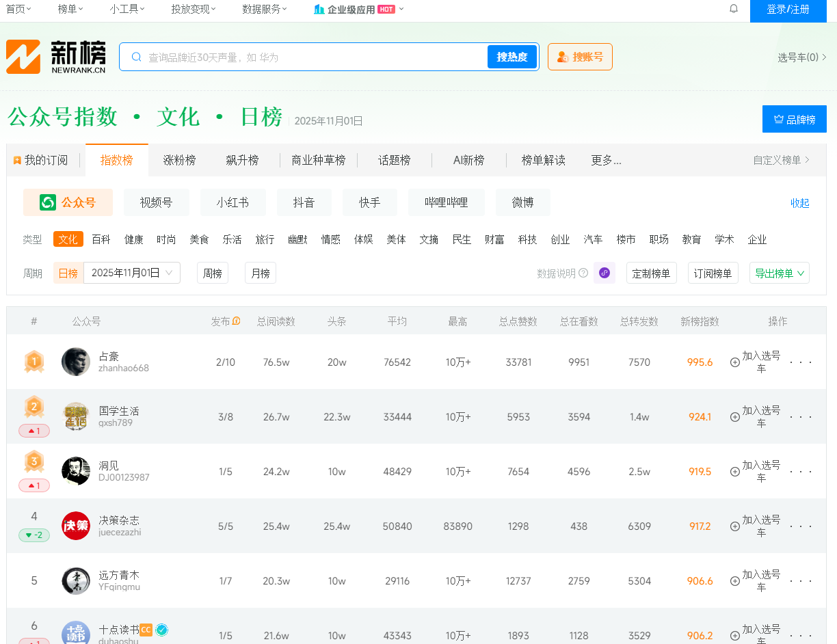The height and width of the screenshot is (644, 837).
Task: Click the 收起 collapse link
Action: (x=799, y=203)
